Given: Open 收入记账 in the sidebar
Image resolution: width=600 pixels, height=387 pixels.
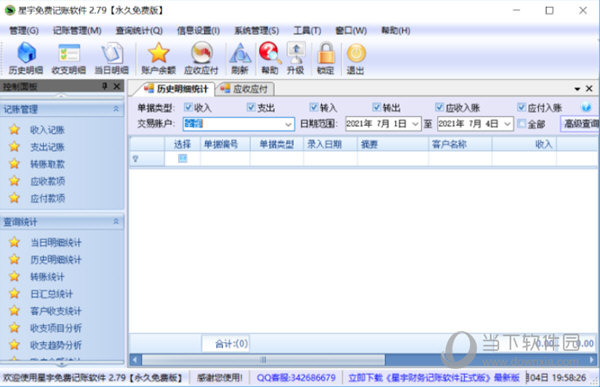Looking at the screenshot, I should coord(47,130).
